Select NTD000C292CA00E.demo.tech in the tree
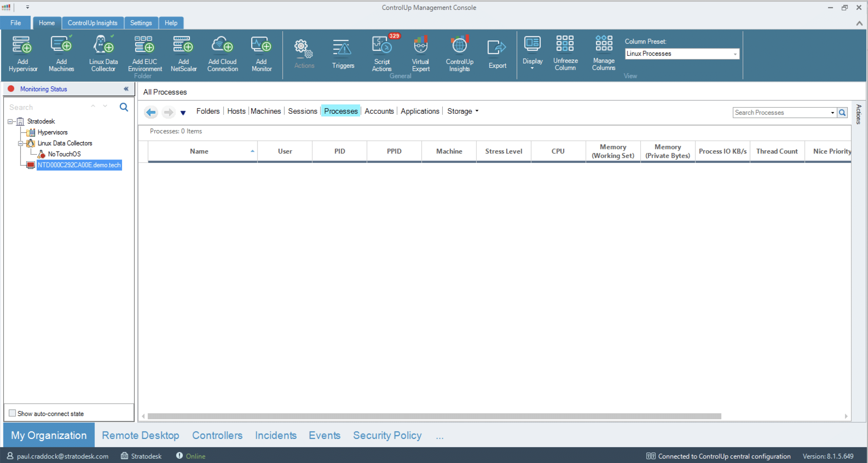 click(x=79, y=165)
